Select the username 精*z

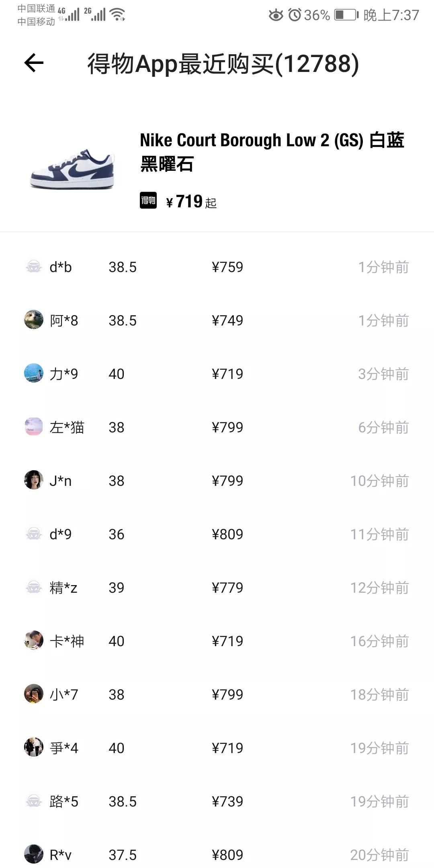(63, 588)
